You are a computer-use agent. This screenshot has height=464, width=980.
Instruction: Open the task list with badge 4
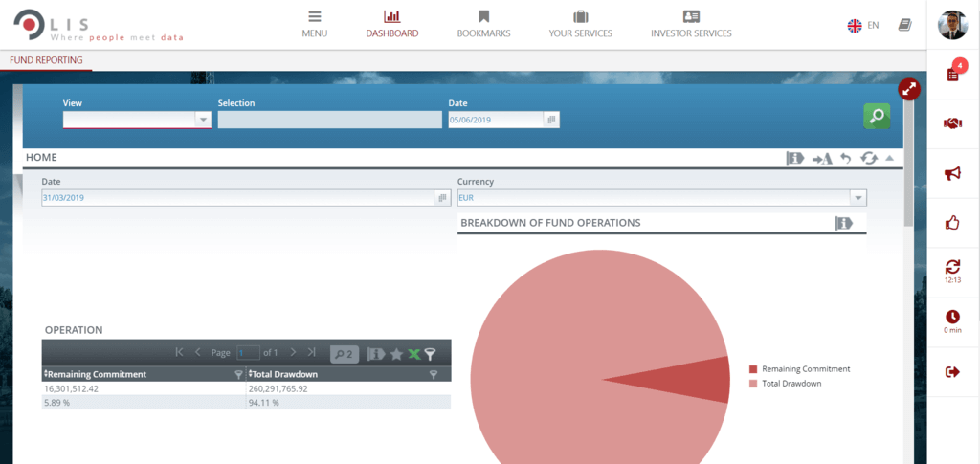[x=954, y=73]
